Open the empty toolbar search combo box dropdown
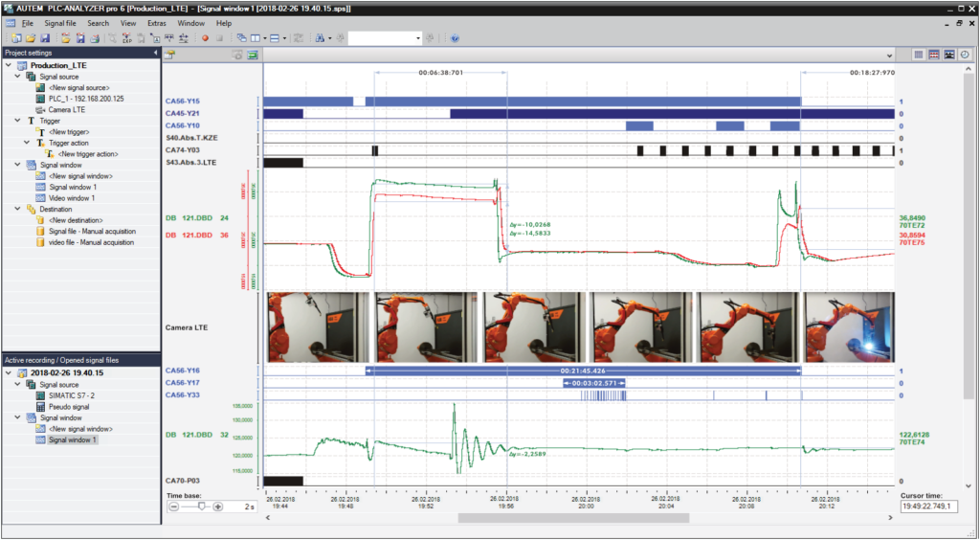 click(418, 38)
